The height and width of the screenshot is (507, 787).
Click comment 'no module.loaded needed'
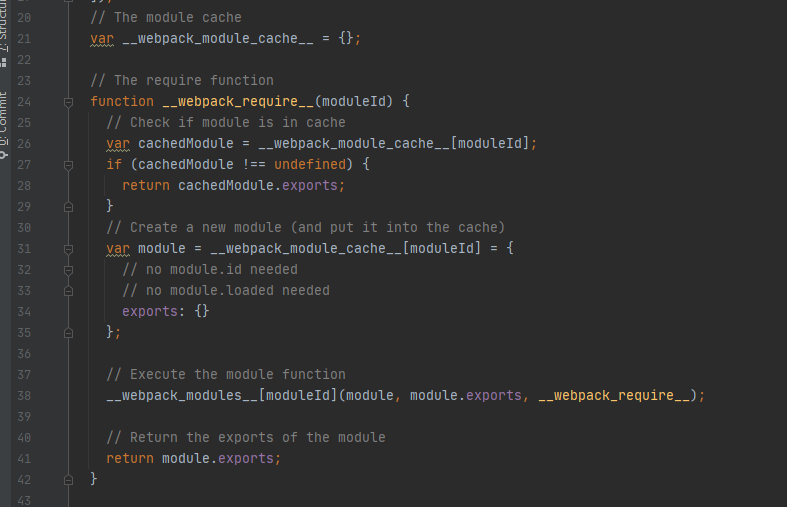[x=226, y=291]
